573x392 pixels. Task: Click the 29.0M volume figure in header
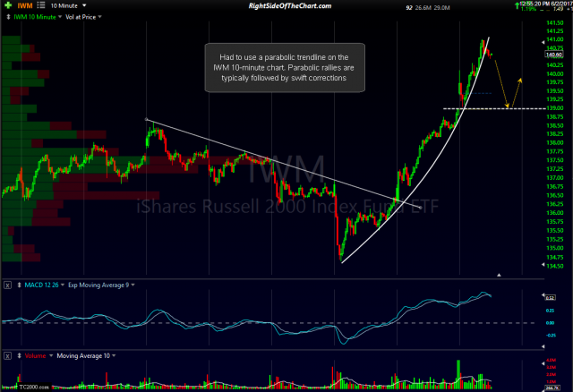pyautogui.click(x=442, y=8)
